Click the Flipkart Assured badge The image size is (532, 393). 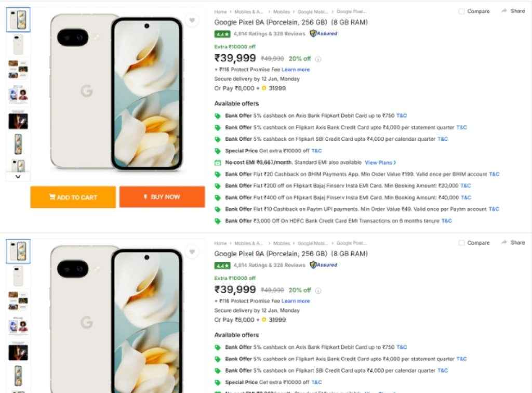[x=323, y=33]
